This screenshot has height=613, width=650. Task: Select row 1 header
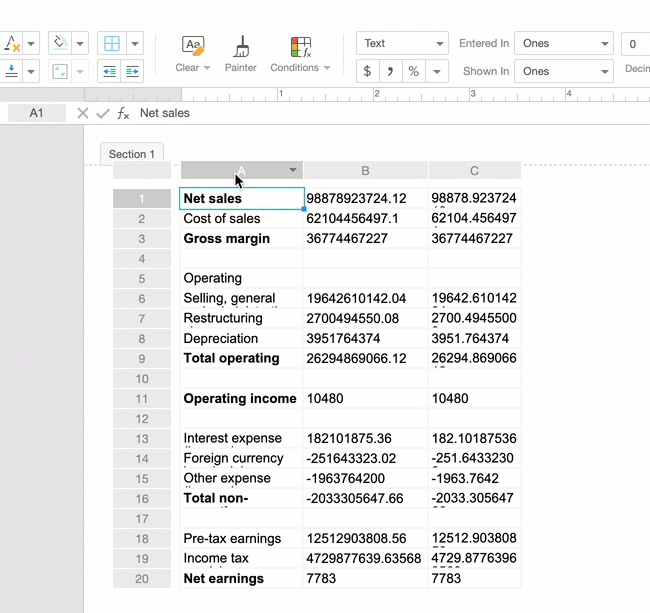tap(142, 199)
